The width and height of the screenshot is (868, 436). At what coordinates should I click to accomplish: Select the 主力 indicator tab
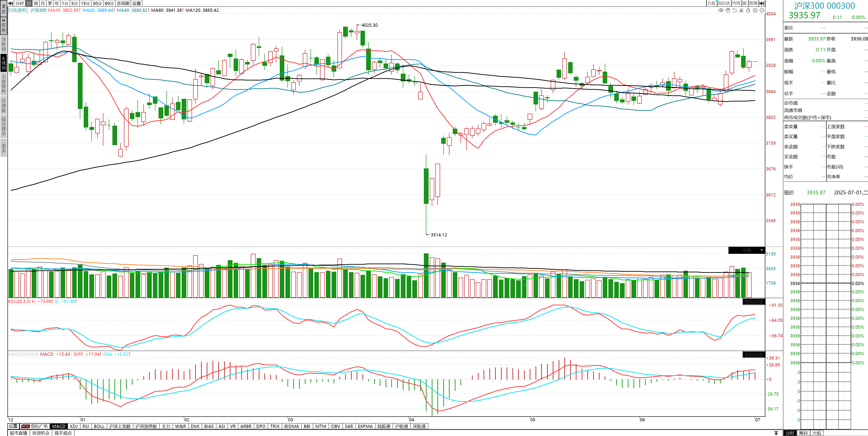(166, 426)
